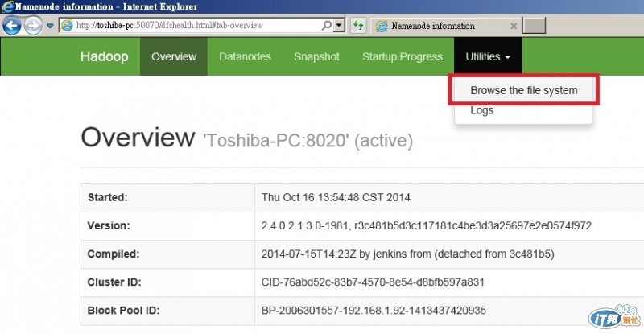Click the Cluster ID: row label
This screenshot has height=334, width=644.
click(114, 282)
